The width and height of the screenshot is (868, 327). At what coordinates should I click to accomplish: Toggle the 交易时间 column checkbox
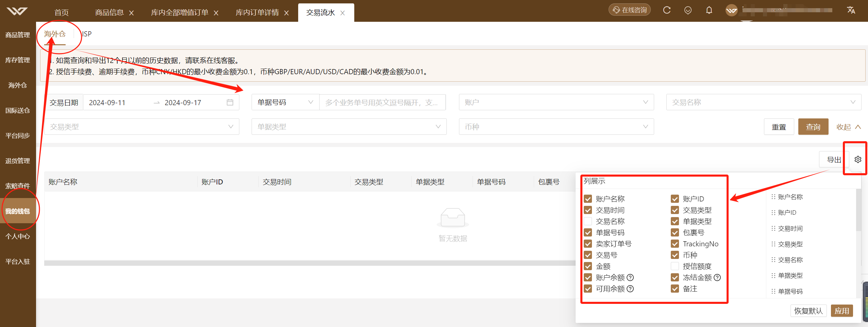[588, 210]
